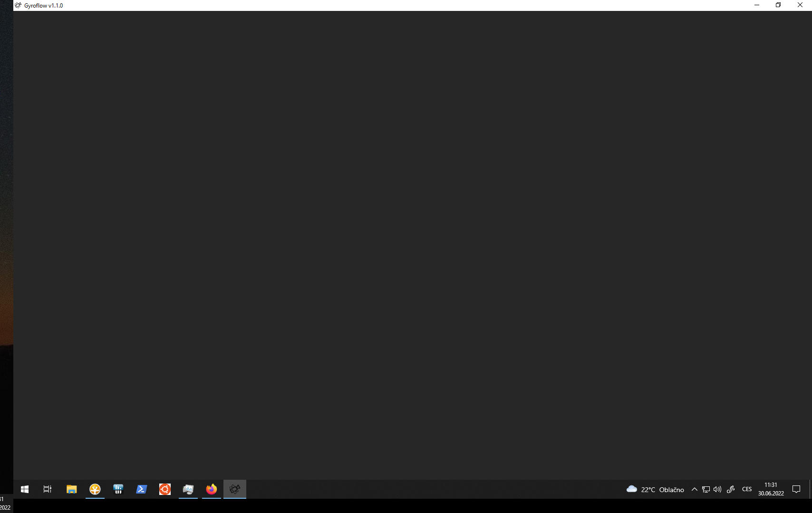Restore down the Gyroflow window
812x513 pixels.
coord(778,5)
